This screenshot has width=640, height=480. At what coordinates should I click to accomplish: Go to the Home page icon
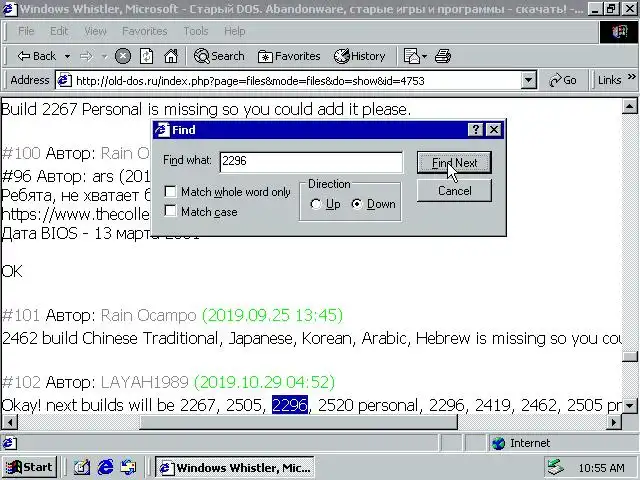pyautogui.click(x=171, y=56)
